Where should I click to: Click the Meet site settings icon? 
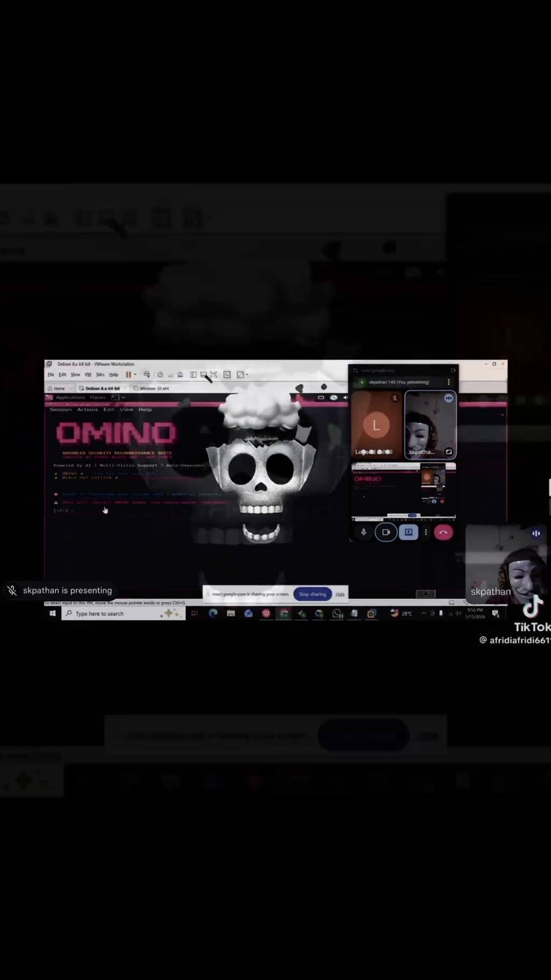pos(356,370)
